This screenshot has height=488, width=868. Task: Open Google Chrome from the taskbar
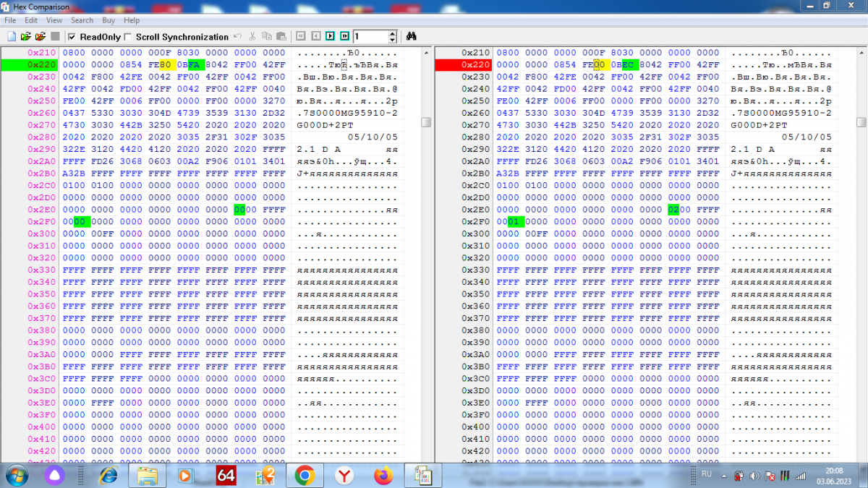pos(304,476)
